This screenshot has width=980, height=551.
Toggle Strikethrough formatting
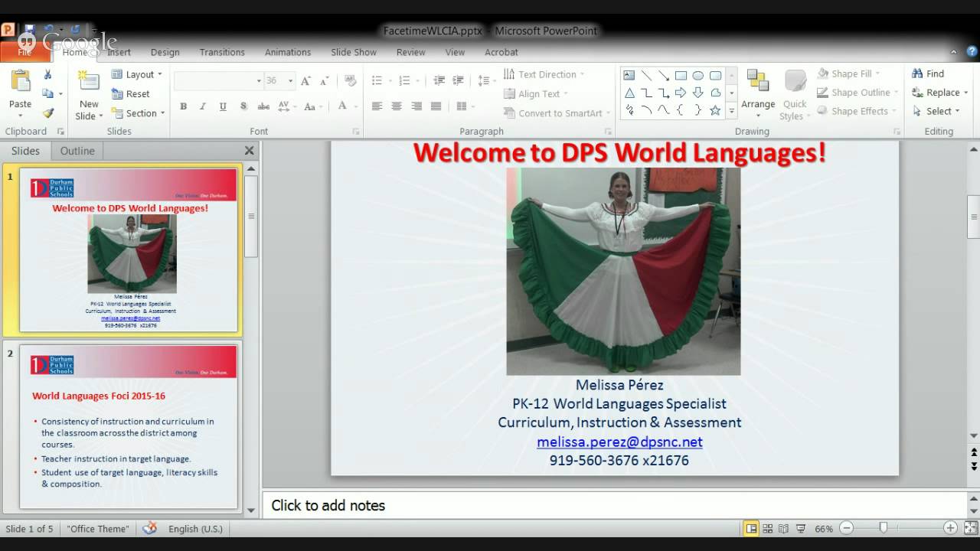pos(263,106)
